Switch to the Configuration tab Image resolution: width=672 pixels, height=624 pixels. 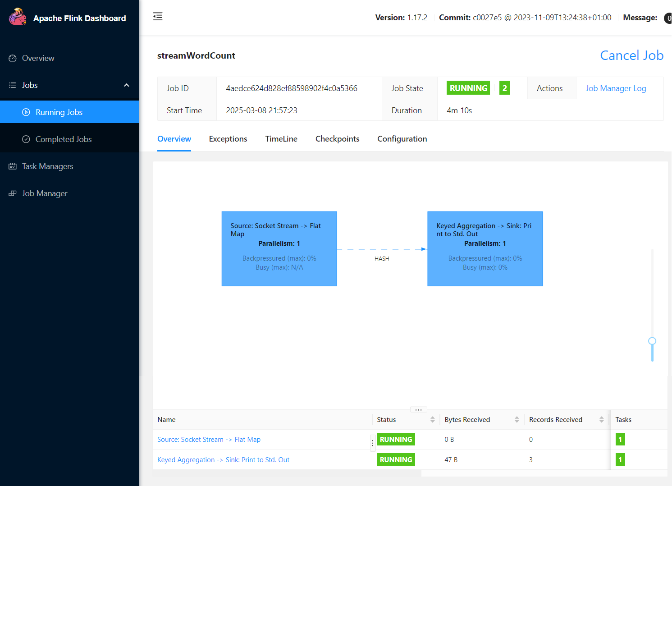click(402, 139)
